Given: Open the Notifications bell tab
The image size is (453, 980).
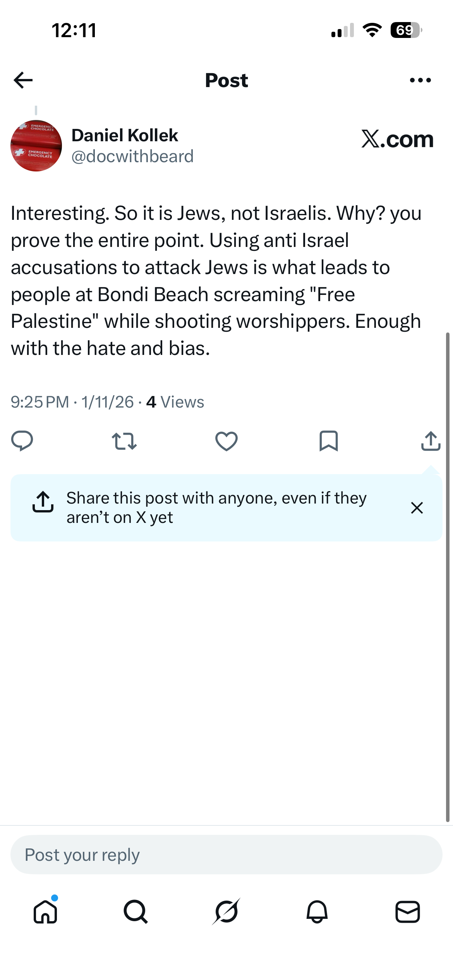Looking at the screenshot, I should point(317,911).
